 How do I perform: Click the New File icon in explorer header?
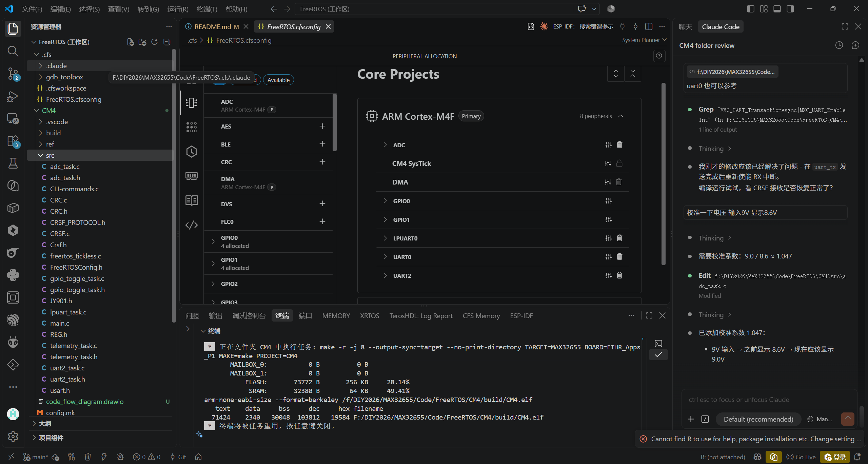click(x=131, y=42)
